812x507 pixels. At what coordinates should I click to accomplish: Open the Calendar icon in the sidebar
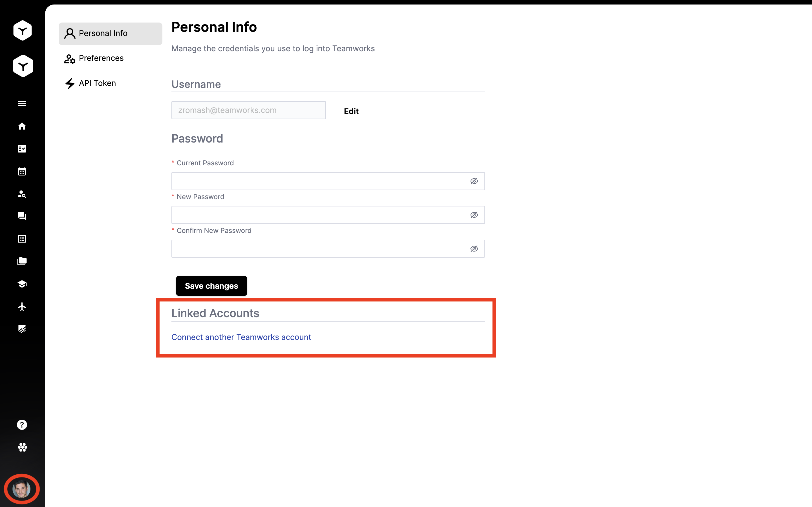click(22, 171)
